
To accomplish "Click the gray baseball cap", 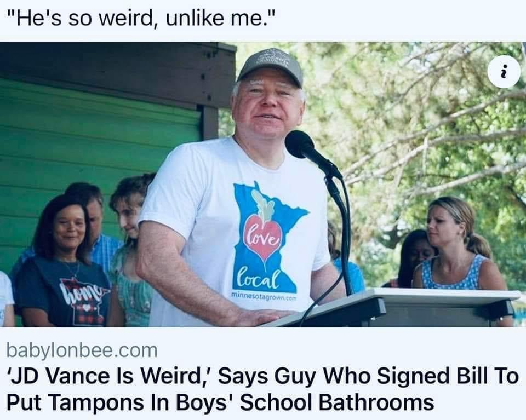I will point(271,67).
